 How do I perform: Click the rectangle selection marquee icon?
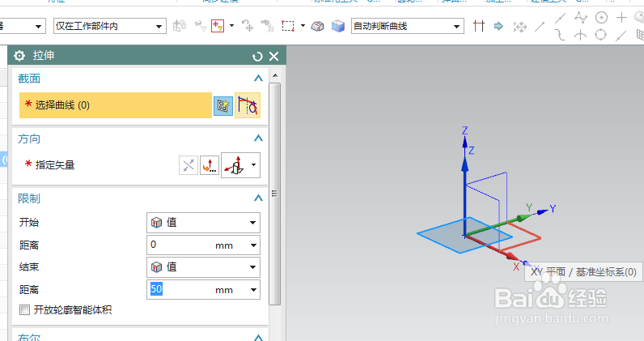[288, 26]
